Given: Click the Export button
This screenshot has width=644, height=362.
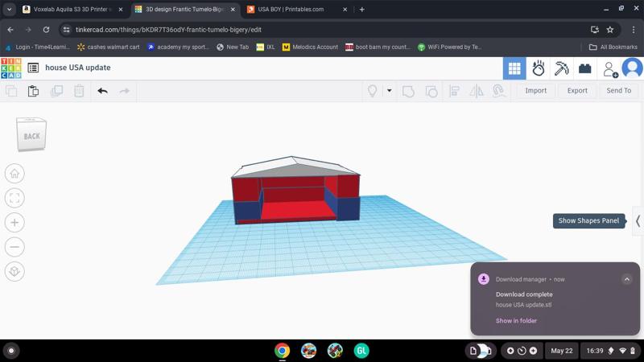Looking at the screenshot, I should click(577, 91).
